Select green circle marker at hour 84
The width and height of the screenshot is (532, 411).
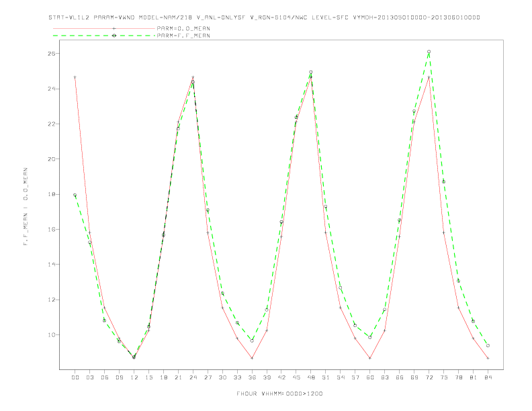tap(488, 346)
